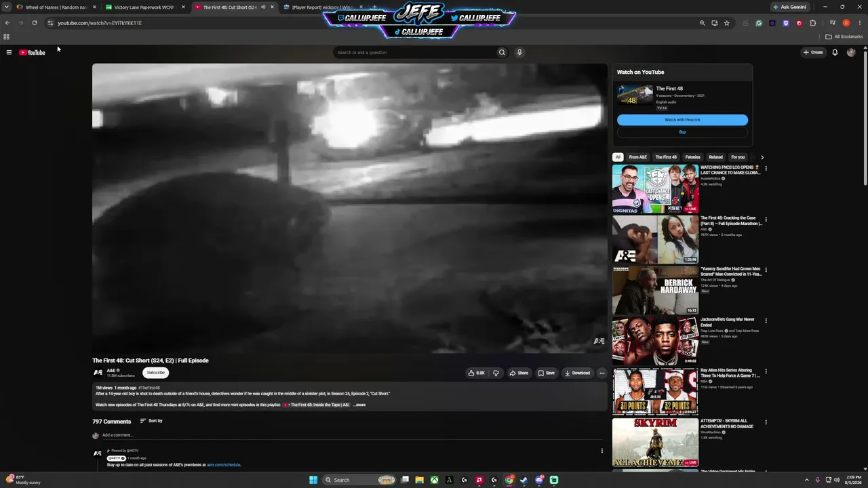Select the Felonies filter chip
This screenshot has height=488, width=868.
692,157
